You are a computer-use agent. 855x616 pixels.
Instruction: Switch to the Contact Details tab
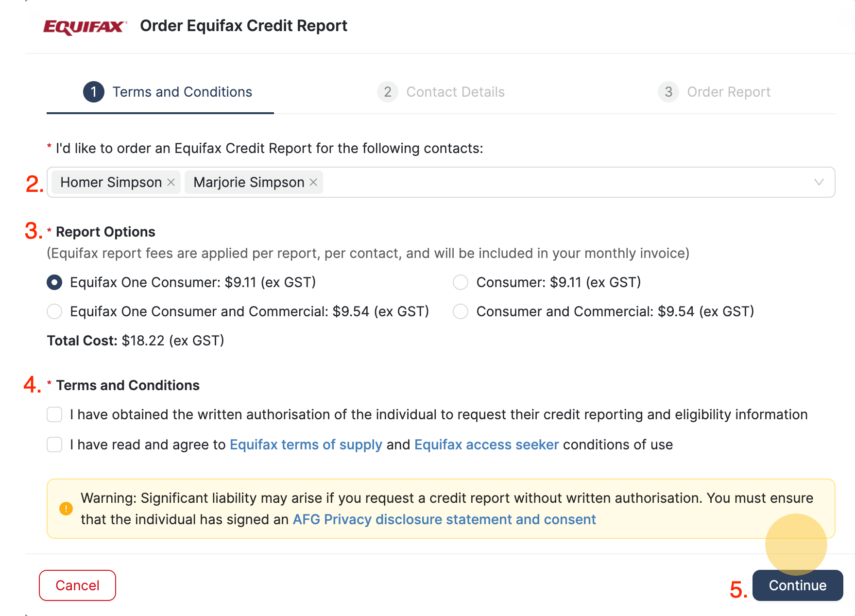click(455, 92)
